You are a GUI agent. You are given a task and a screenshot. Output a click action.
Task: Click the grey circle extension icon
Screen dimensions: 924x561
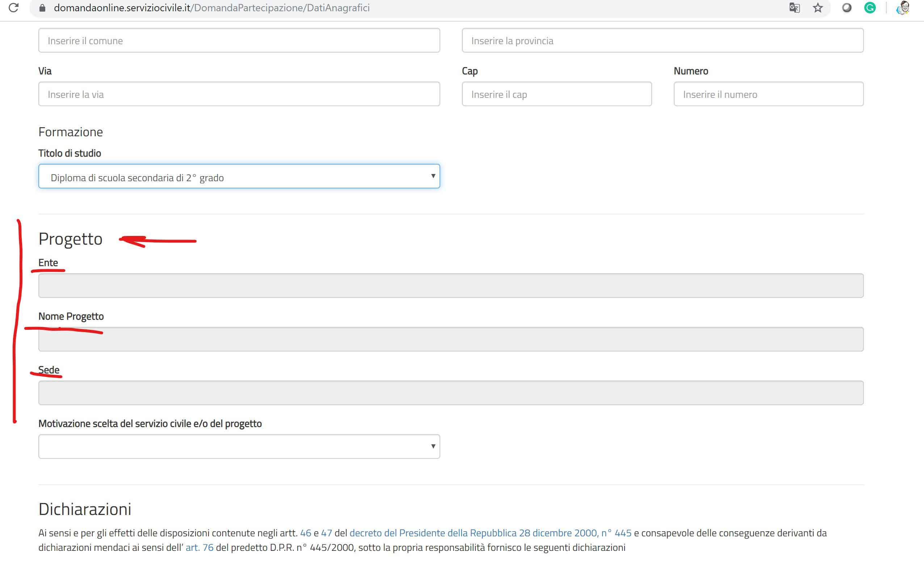tap(847, 8)
